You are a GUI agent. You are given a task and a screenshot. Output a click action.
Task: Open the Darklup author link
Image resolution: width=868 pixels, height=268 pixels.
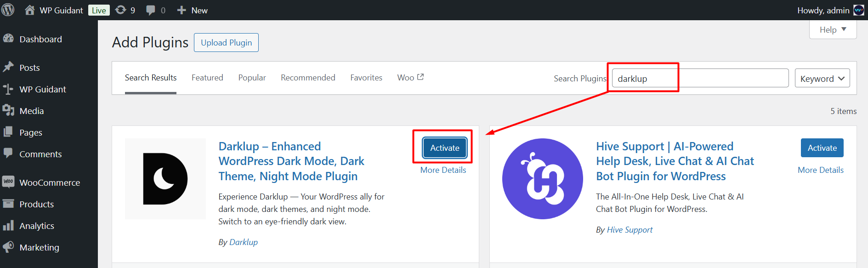pyautogui.click(x=244, y=242)
